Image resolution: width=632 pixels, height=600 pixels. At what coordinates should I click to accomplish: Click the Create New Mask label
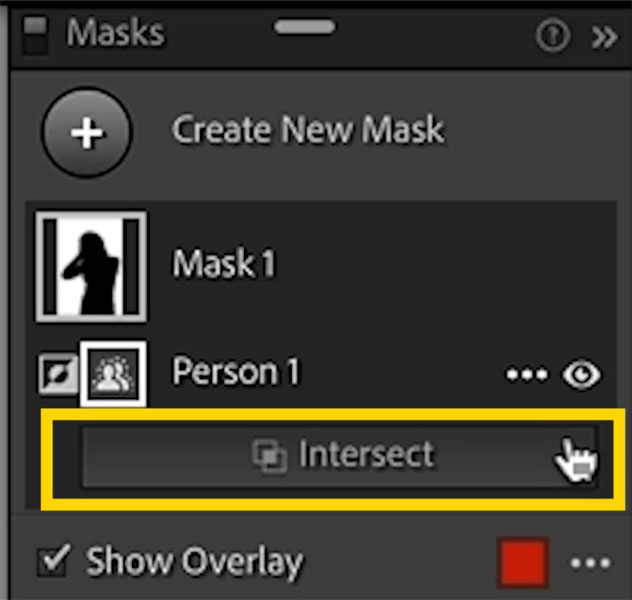308,129
